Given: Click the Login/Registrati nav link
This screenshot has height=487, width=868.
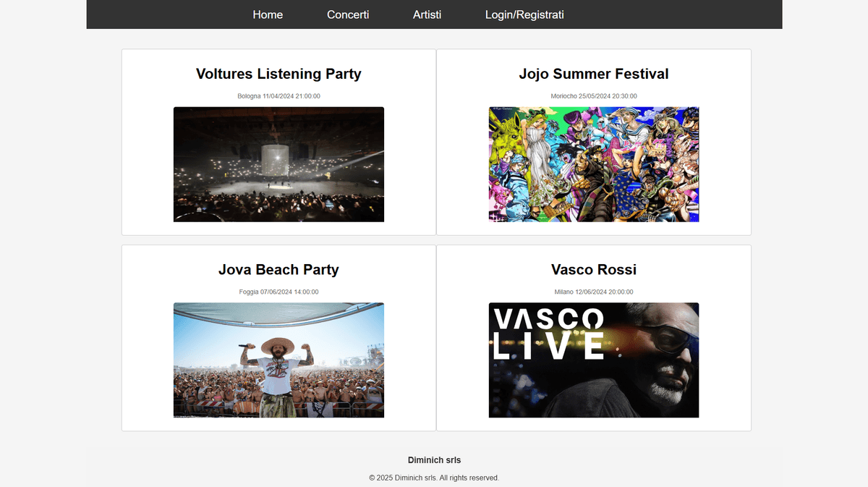Looking at the screenshot, I should (524, 14).
